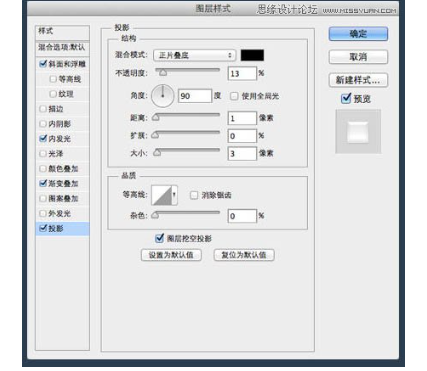Toggle 图层挖空投影 knockout checkbox
The image size is (427, 371).
pos(160,238)
